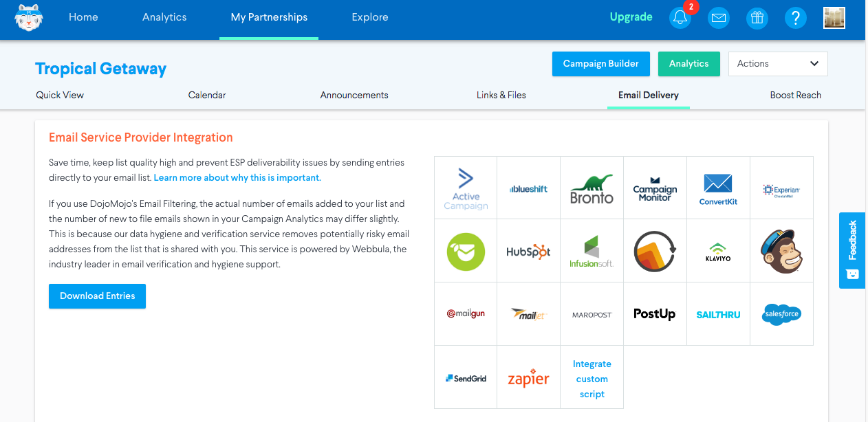868x422 pixels.
Task: Open Integrate custom script option
Action: (x=592, y=379)
